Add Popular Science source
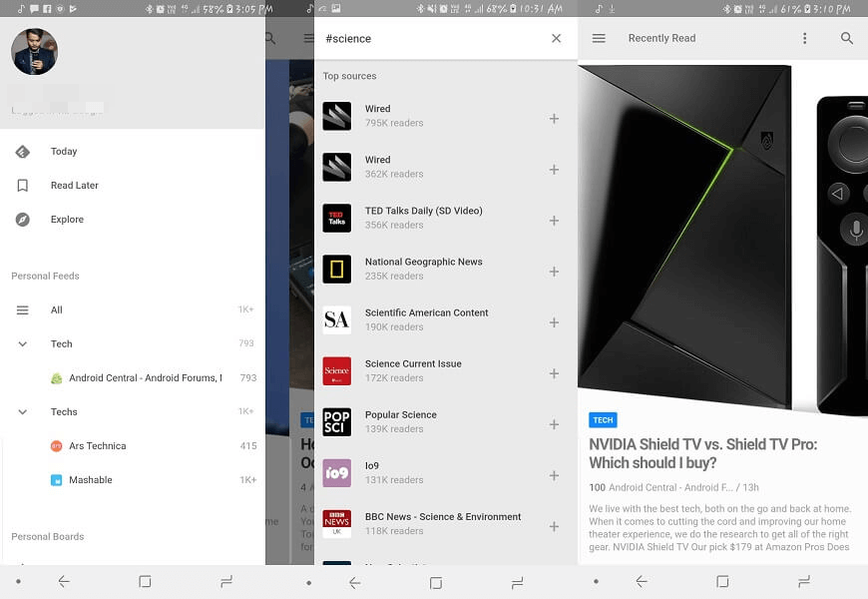The image size is (868, 599). click(554, 424)
